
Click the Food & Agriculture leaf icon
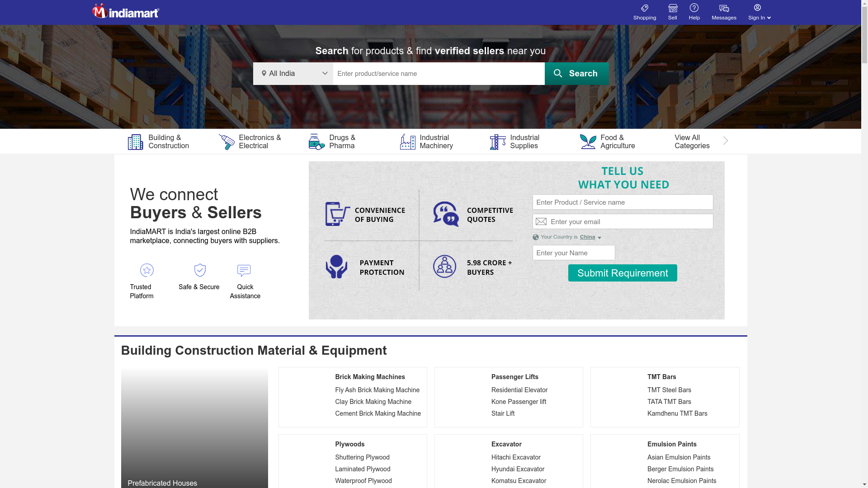point(588,142)
